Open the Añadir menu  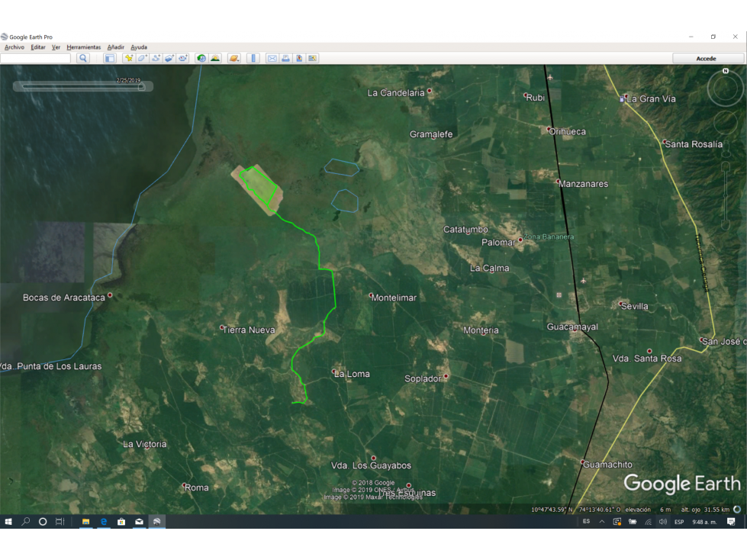[x=116, y=47]
